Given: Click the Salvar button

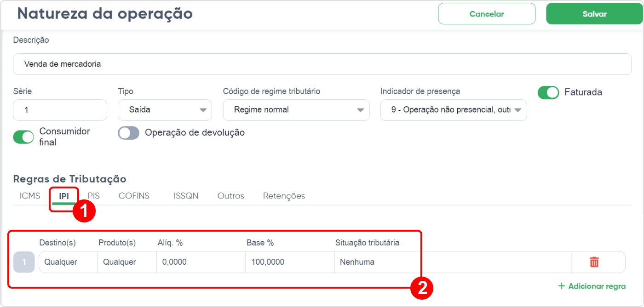Looking at the screenshot, I should click(x=594, y=14).
